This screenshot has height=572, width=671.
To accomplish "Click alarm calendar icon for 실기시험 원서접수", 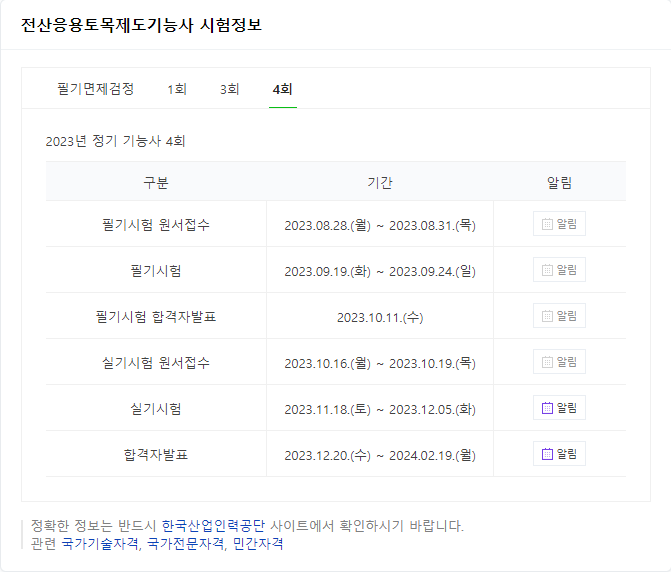I will [x=547, y=362].
